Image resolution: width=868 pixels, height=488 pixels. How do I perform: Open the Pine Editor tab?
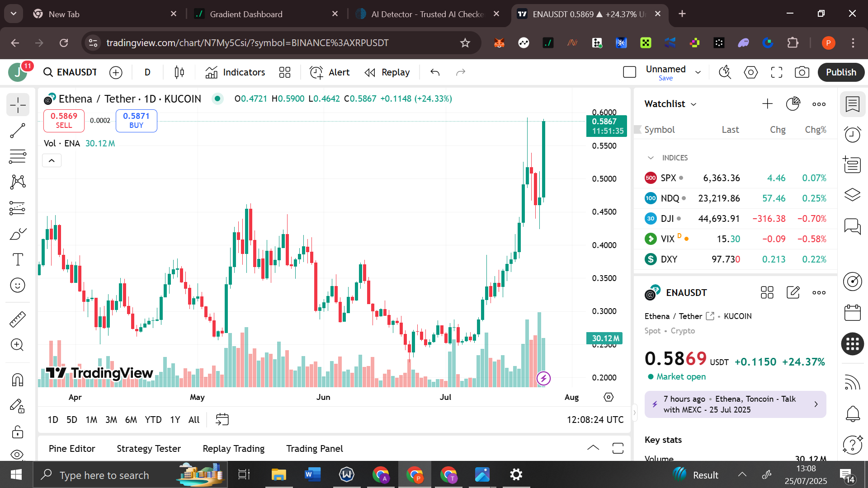72,449
